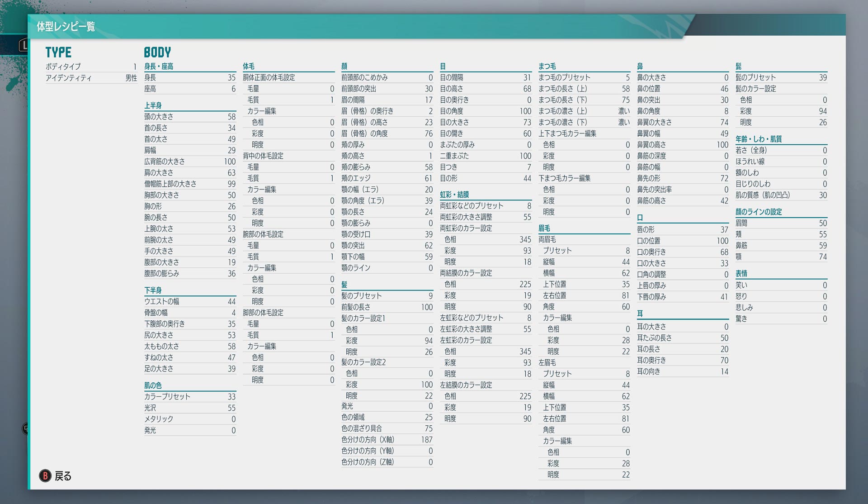Select the 耳の向き row
The image size is (868, 504).
click(x=682, y=371)
